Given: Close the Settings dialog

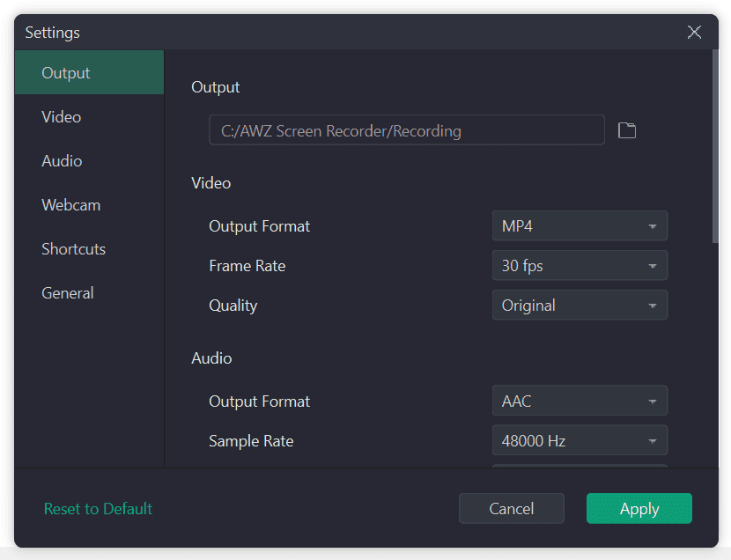Looking at the screenshot, I should 694,33.
